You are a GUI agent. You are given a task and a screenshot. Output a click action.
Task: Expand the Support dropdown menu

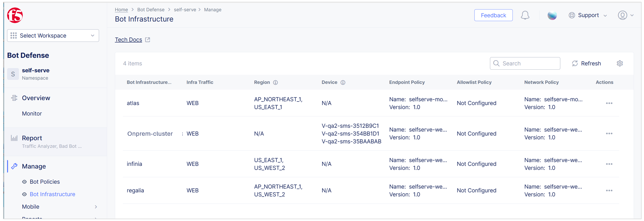coord(588,15)
